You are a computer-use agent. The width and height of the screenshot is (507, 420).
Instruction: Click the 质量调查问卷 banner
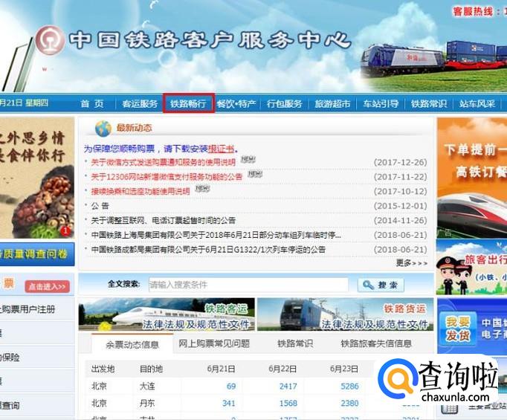(37, 254)
